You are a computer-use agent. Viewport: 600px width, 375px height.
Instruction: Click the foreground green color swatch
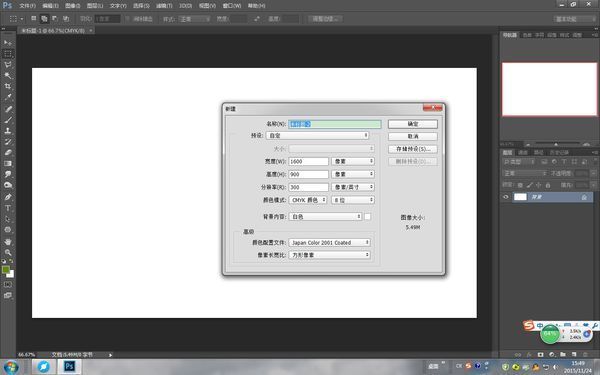(x=6, y=269)
